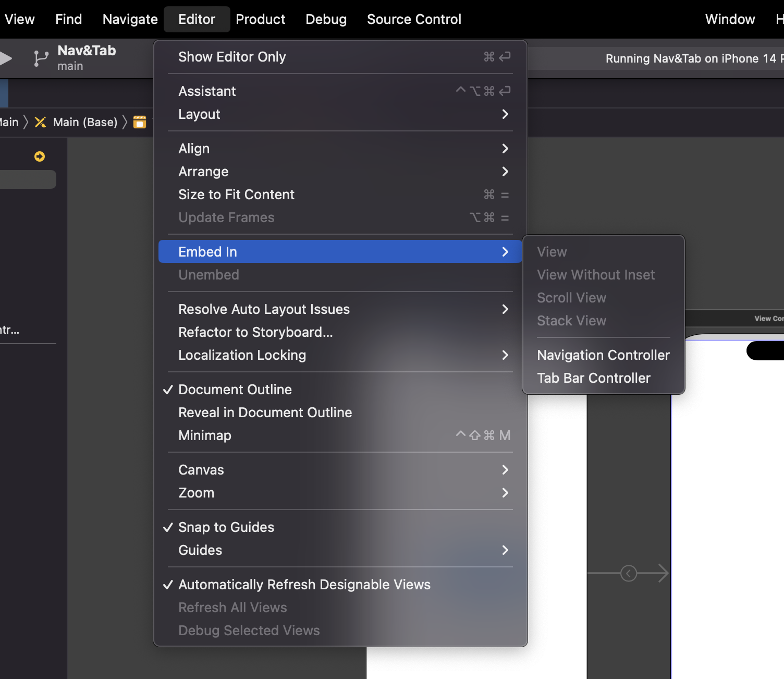Image resolution: width=784 pixels, height=679 pixels.
Task: Open the Navigate menu
Action: (130, 19)
